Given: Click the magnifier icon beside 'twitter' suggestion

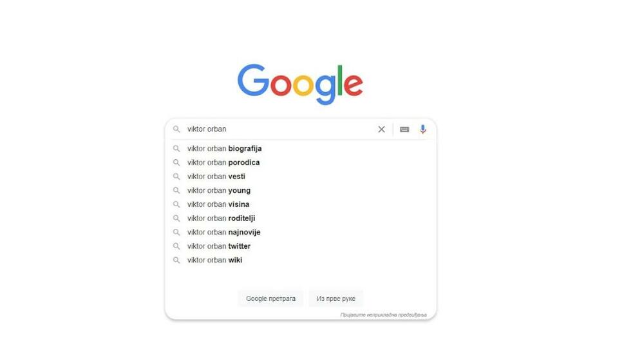Looking at the screenshot, I should click(176, 246).
